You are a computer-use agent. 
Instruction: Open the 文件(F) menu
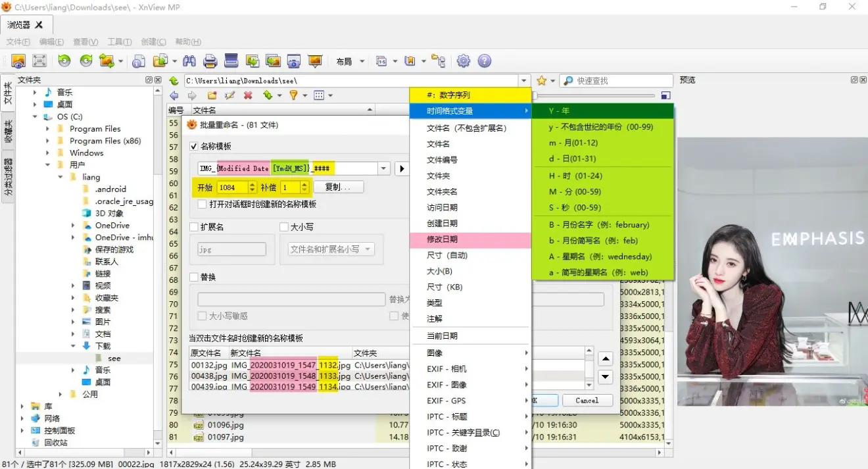coord(18,41)
